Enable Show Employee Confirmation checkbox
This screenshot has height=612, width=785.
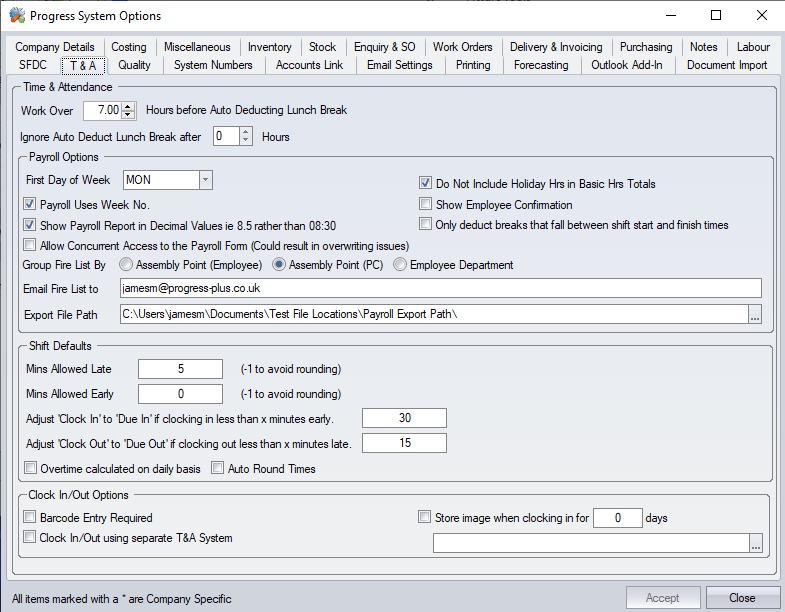(426, 205)
